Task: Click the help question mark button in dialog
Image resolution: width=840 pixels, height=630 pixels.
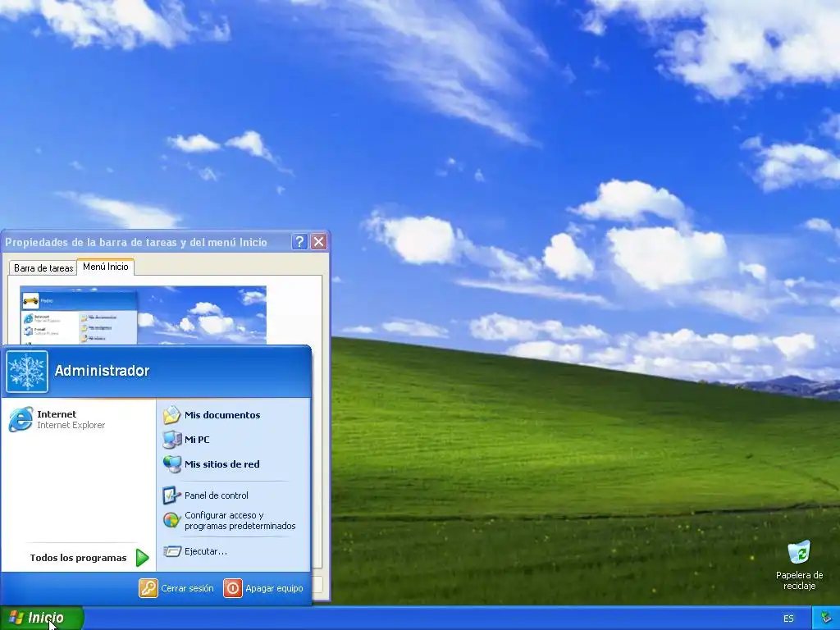Action: click(300, 242)
